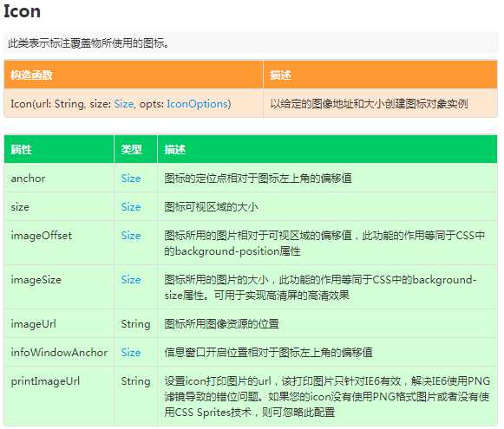Click description 图标所用图像资源的位置
504x429 pixels.
click(221, 323)
